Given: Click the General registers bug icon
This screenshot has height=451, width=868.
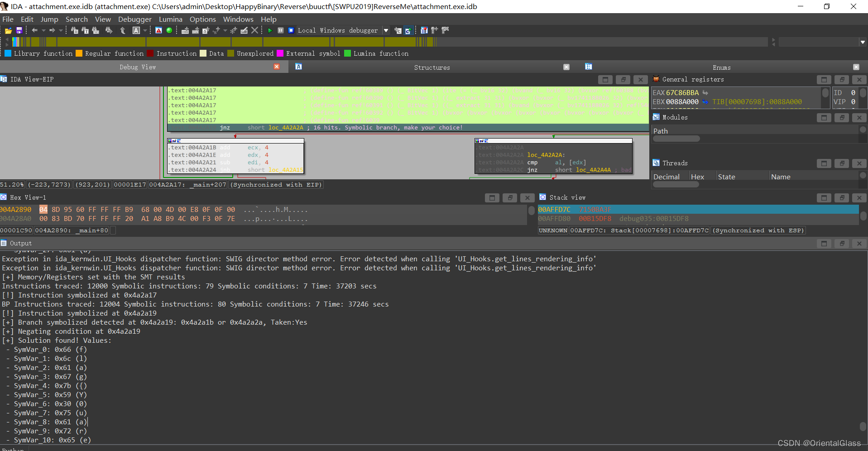Looking at the screenshot, I should [x=656, y=79].
